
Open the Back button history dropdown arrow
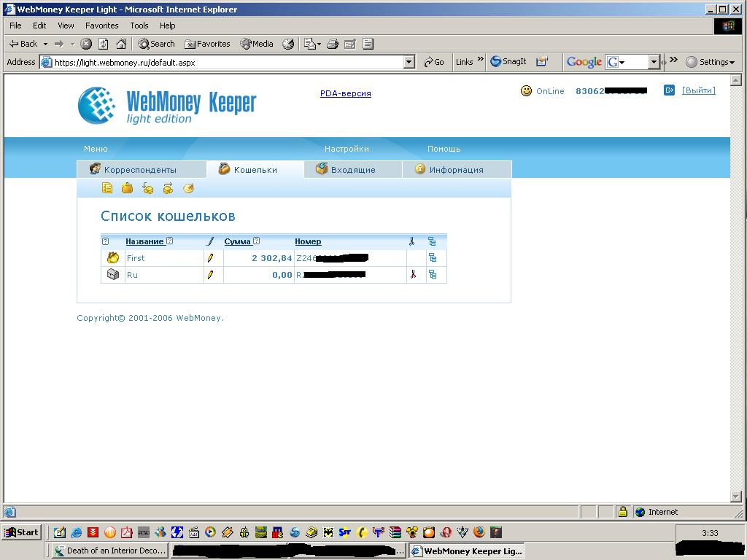click(45, 44)
